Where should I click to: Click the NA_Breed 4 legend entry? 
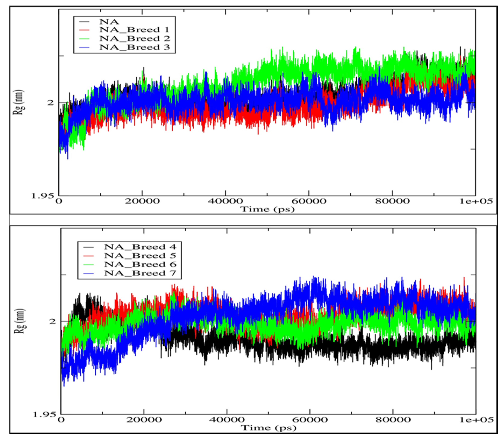[140, 247]
